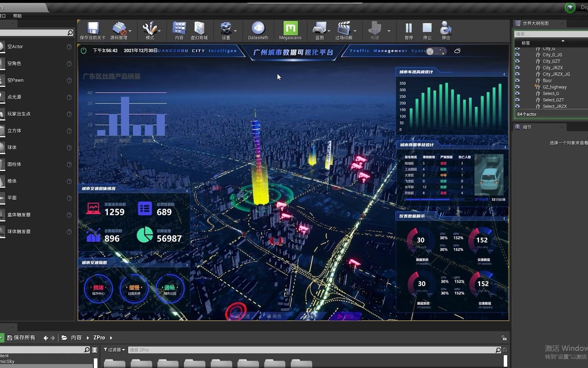Screen dimensions: 588x368
Task: Expand the Filters (过滤器) dropdown
Action: click(114, 350)
